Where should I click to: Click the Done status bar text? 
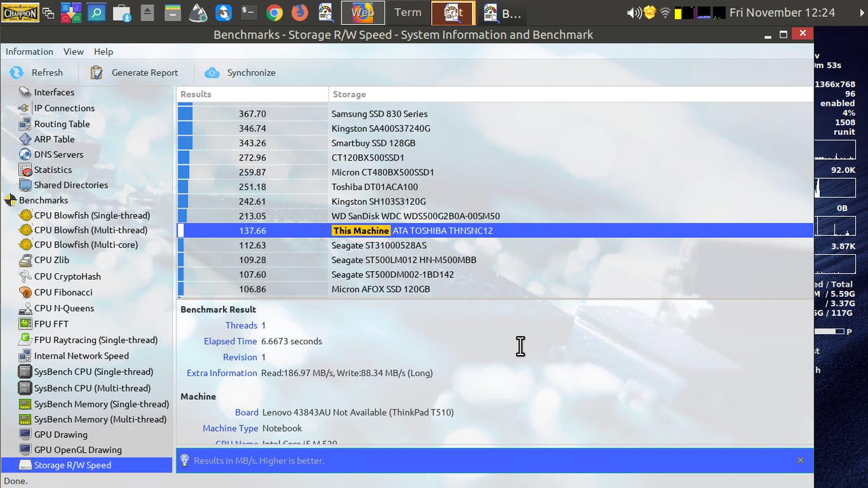pos(16,481)
